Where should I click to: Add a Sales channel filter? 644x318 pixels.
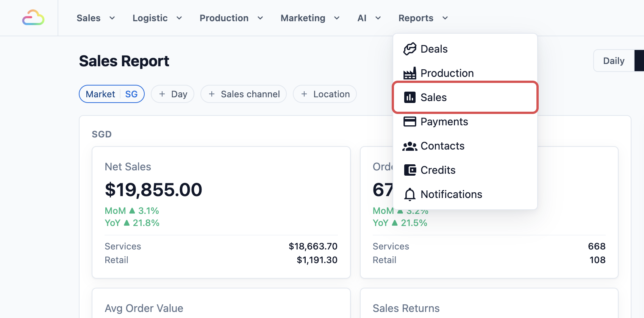coord(244,94)
